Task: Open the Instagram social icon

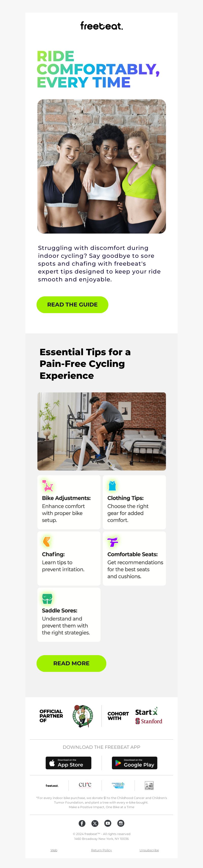Action: coord(121,823)
